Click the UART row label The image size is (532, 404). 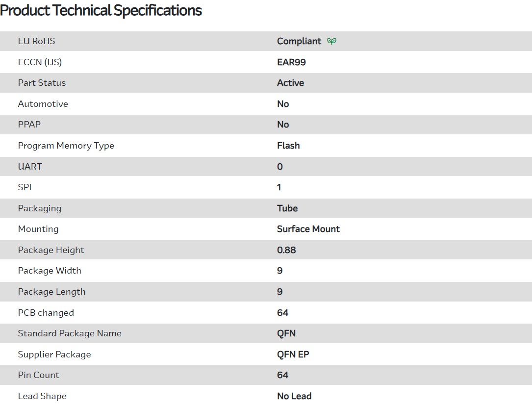pyautogui.click(x=30, y=167)
